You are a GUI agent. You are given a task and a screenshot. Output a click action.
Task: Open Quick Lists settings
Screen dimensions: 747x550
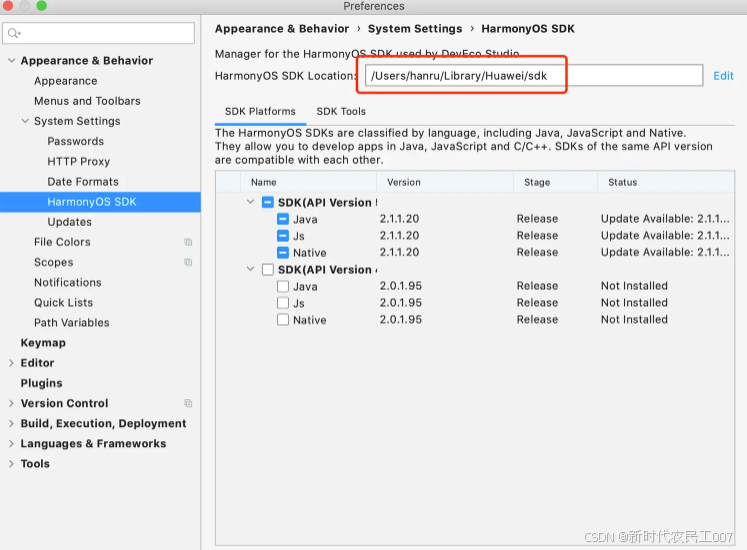[x=63, y=303]
